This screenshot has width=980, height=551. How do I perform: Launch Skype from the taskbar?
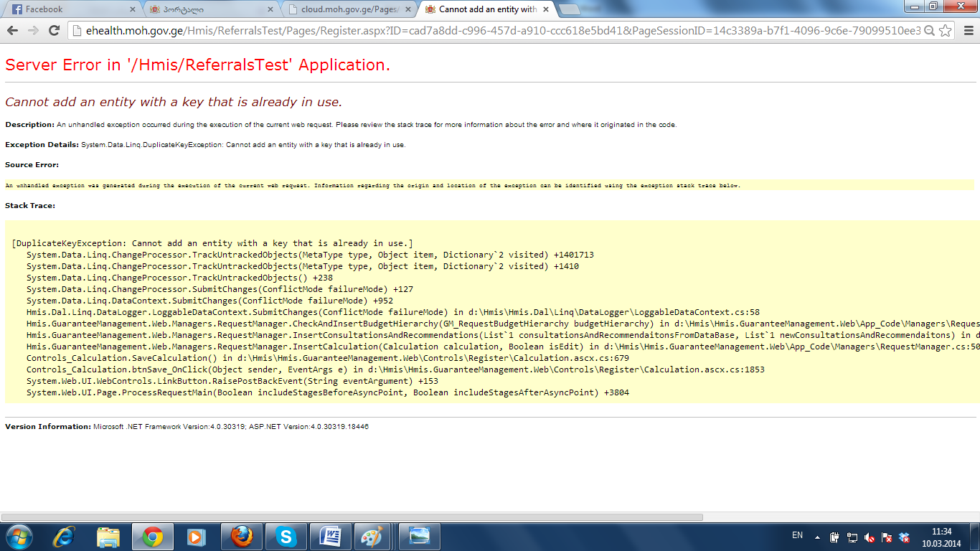286,537
